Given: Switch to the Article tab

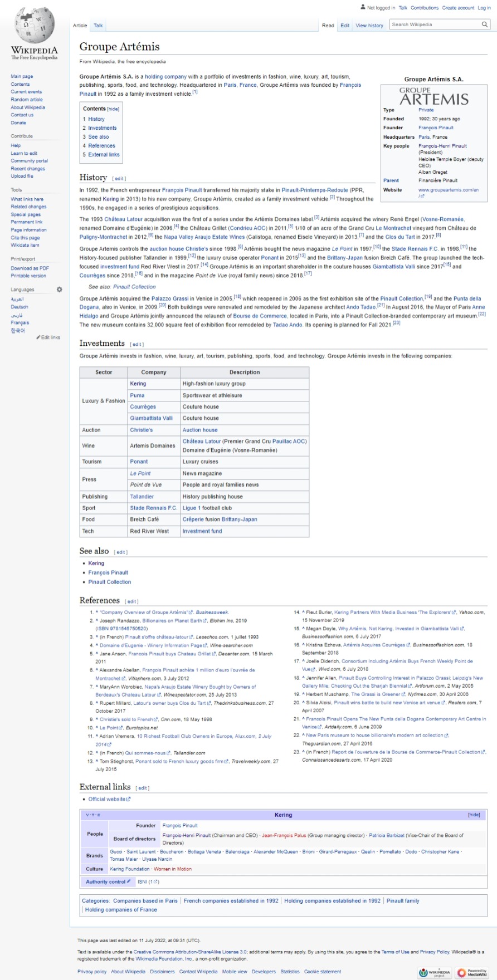Looking at the screenshot, I should coord(80,26).
